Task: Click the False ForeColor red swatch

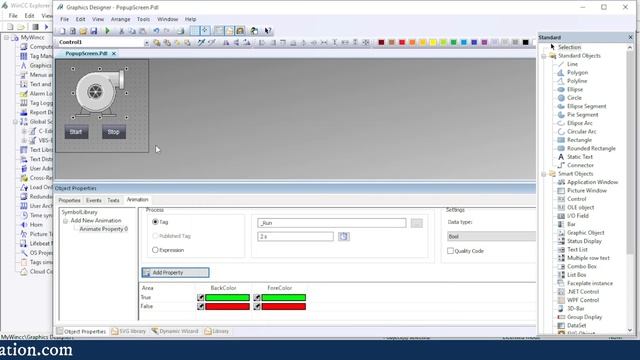Action: [x=284, y=307]
